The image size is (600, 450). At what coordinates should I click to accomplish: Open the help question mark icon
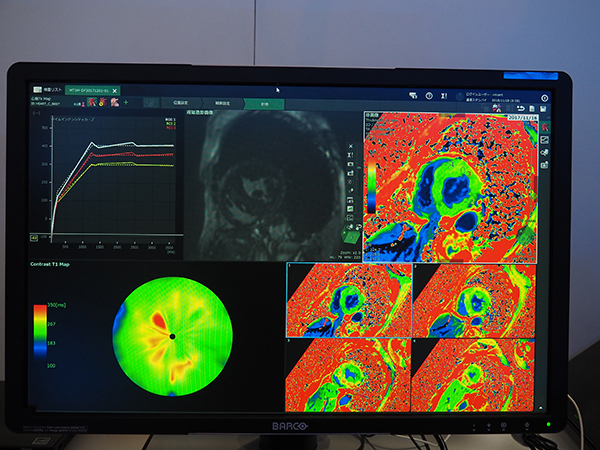click(428, 96)
